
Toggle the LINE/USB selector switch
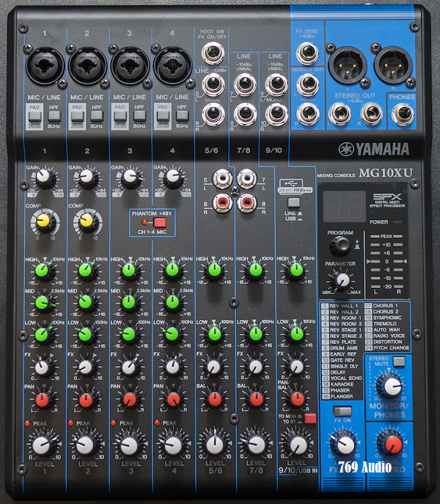pyautogui.click(x=294, y=202)
